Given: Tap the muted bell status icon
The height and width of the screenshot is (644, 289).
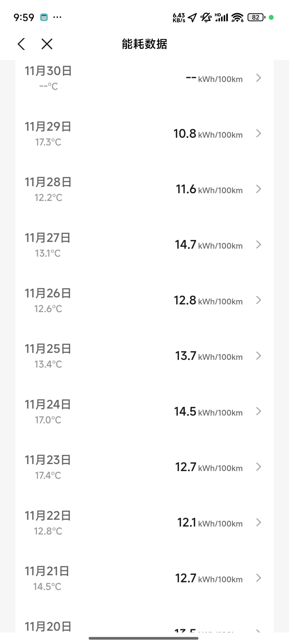Looking at the screenshot, I should (x=206, y=17).
